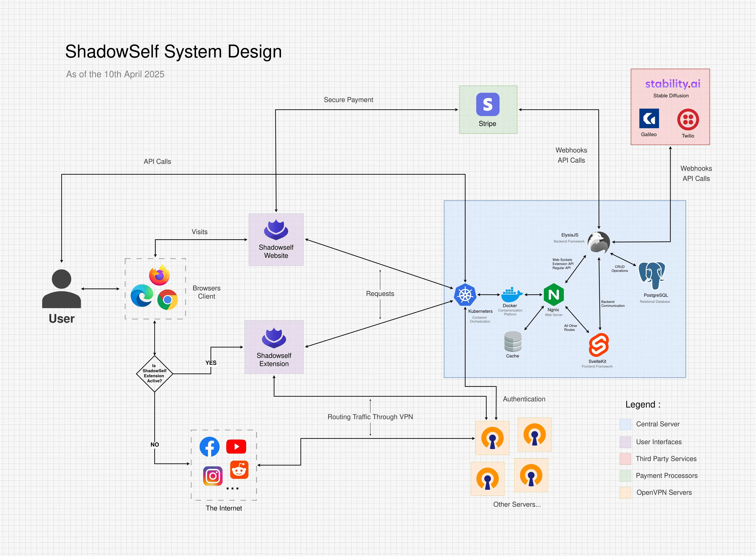The height and width of the screenshot is (556, 756).
Task: Click the 'Requests' label
Action: (380, 294)
